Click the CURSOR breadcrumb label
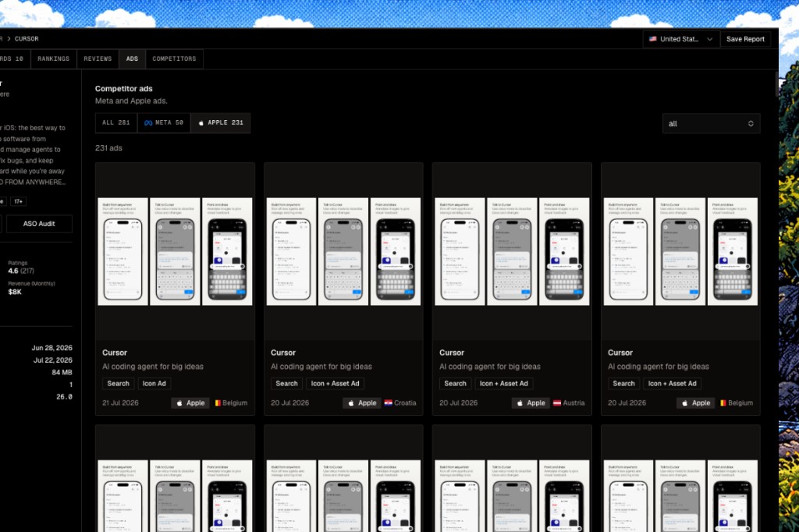 27,39
